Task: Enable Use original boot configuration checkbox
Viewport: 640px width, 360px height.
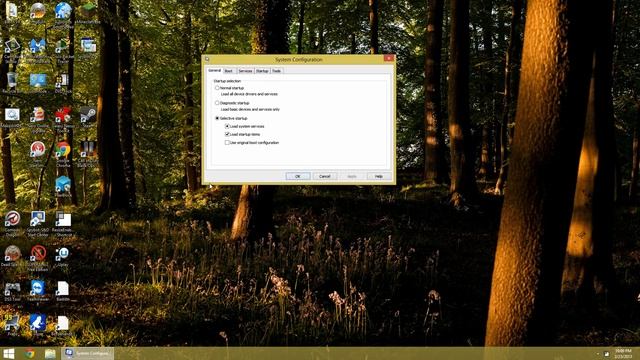Action: 227,142
